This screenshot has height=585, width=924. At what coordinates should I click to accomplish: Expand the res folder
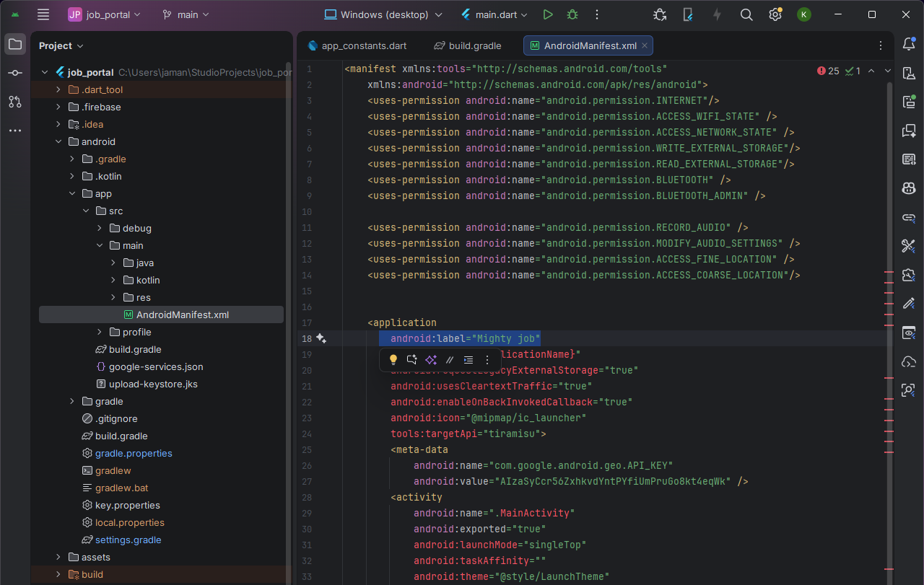pyautogui.click(x=113, y=297)
